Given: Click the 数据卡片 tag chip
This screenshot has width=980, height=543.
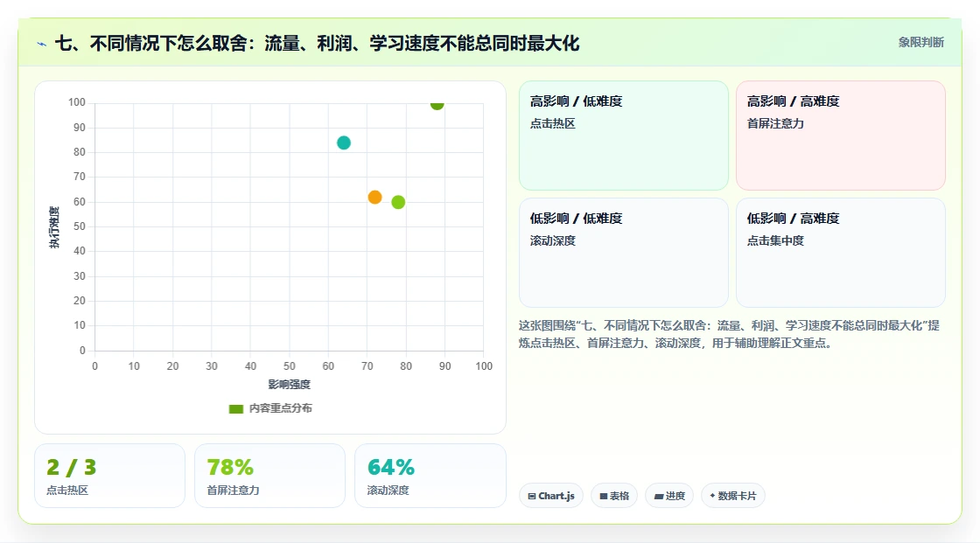Looking at the screenshot, I should [x=733, y=496].
